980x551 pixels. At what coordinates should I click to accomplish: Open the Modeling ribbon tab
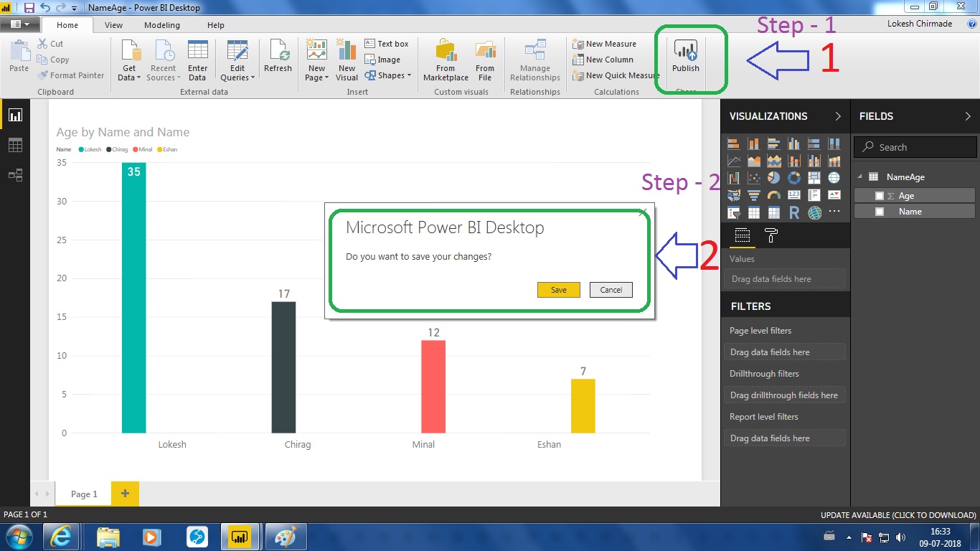tap(162, 25)
